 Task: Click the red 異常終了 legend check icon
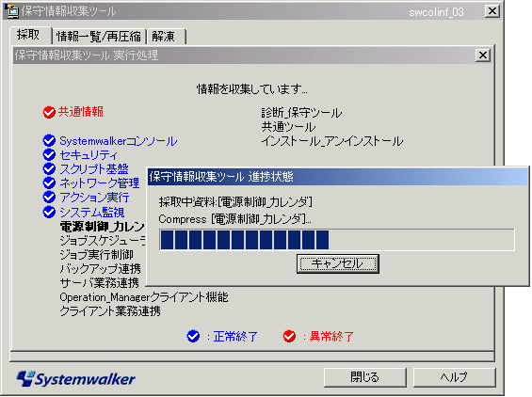[x=289, y=336]
